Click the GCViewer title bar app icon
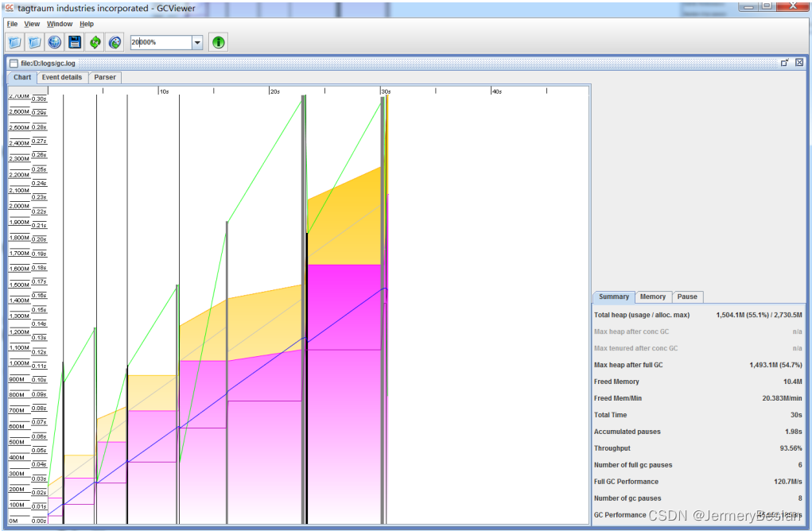The width and height of the screenshot is (812, 531). tap(10, 8)
